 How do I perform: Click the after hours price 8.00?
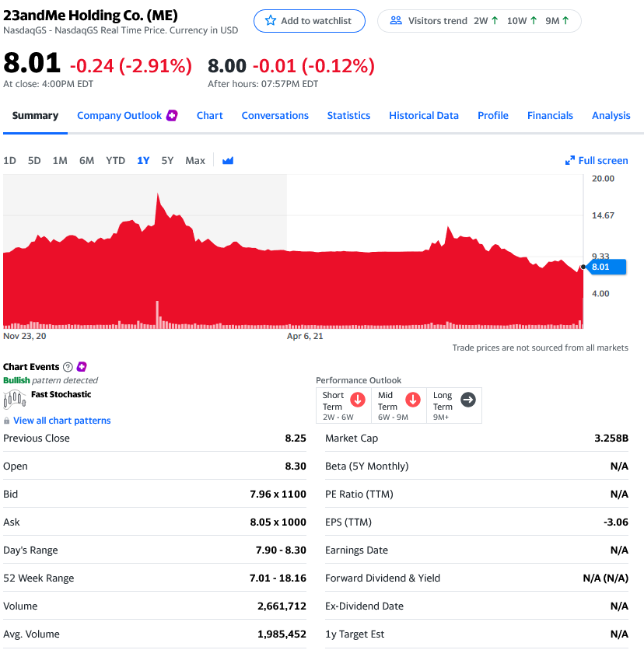227,66
